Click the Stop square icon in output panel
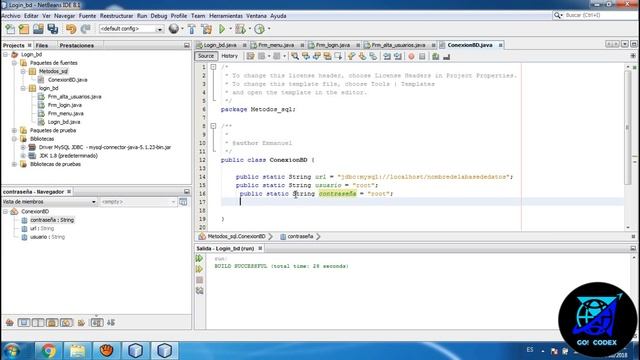The width and height of the screenshot is (640, 360). pyautogui.click(x=199, y=280)
